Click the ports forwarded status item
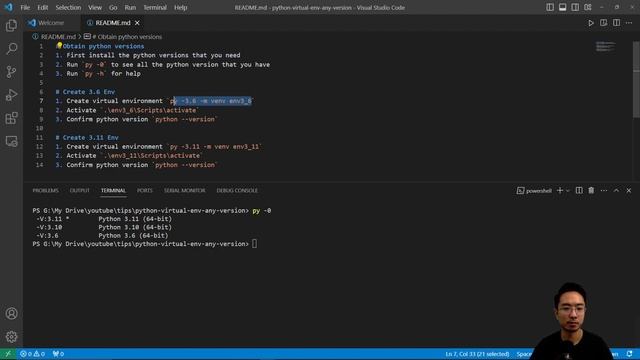The image size is (640, 360). point(58,354)
